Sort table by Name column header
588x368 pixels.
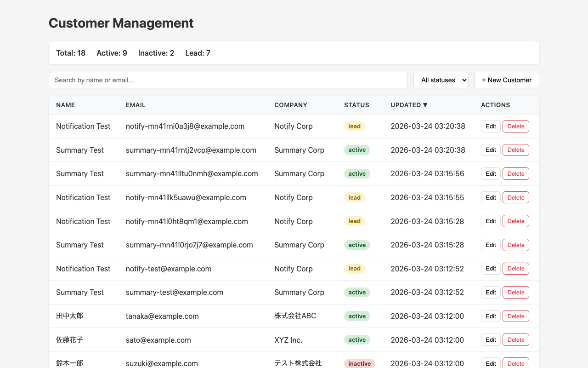pos(65,105)
